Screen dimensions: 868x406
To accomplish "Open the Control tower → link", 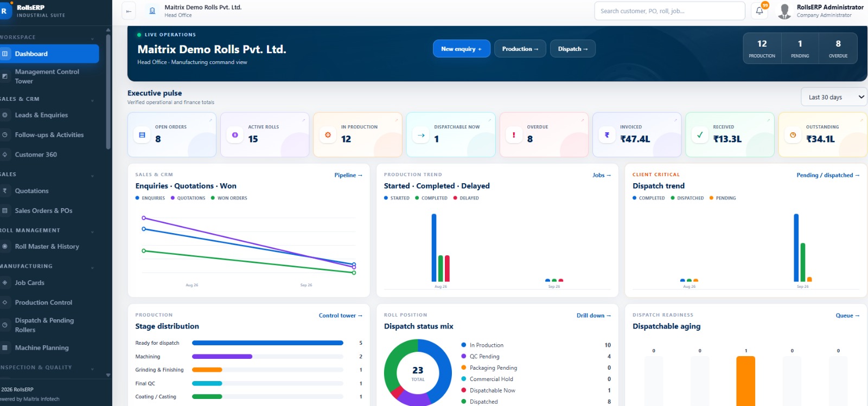I will tap(341, 315).
